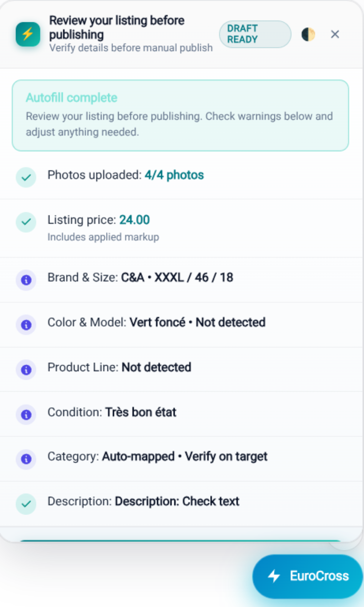Click the checkmark icon beside Description

(x=26, y=504)
